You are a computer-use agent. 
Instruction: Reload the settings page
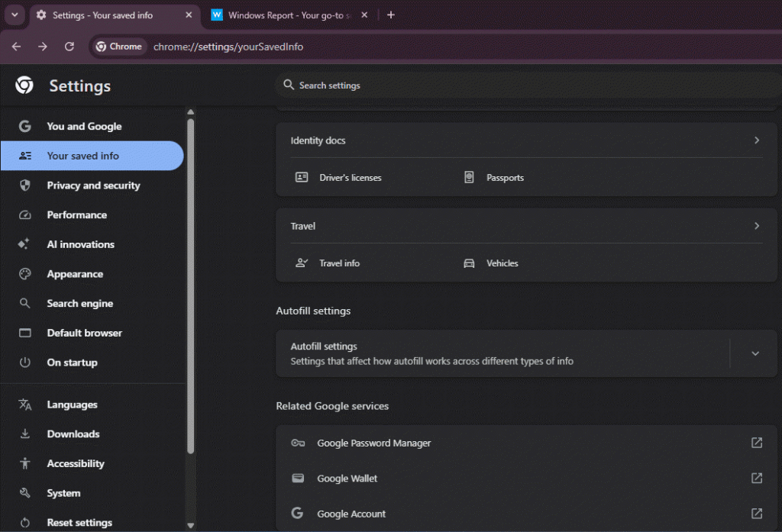69,47
